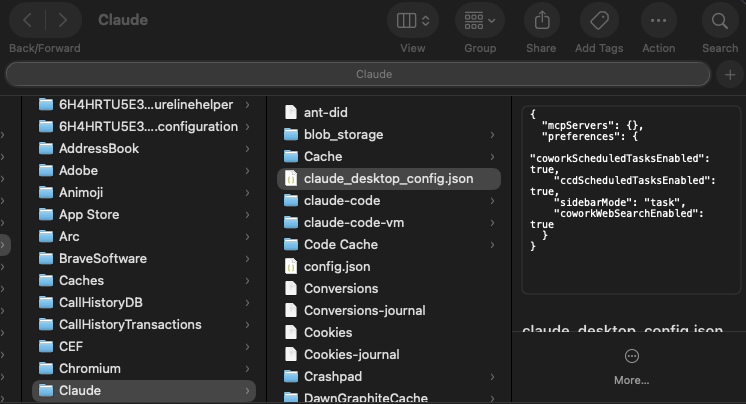The width and height of the screenshot is (746, 404).
Task: Open the Action ellipsis menu
Action: click(x=658, y=20)
